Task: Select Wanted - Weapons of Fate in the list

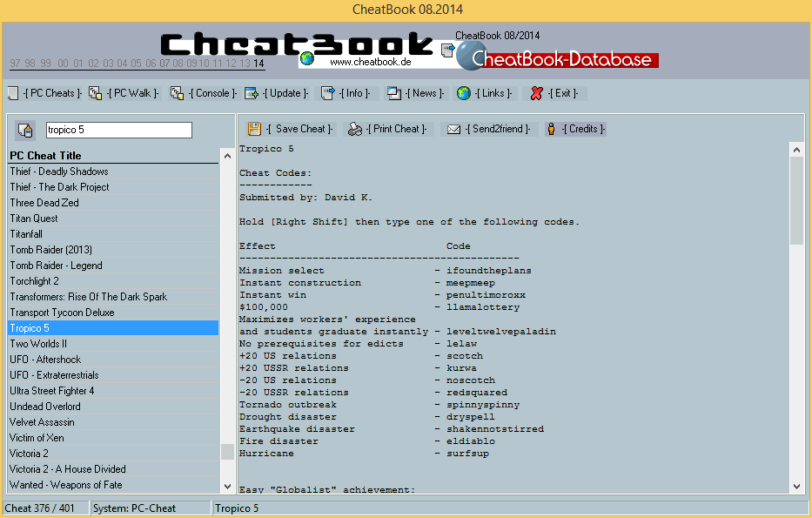Action: click(x=114, y=485)
